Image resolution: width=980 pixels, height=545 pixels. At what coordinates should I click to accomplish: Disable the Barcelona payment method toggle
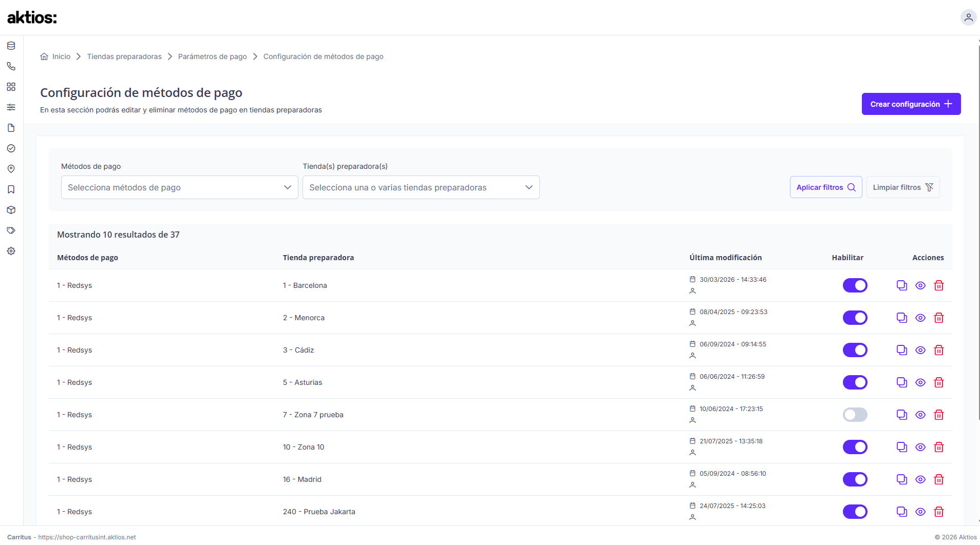point(855,285)
